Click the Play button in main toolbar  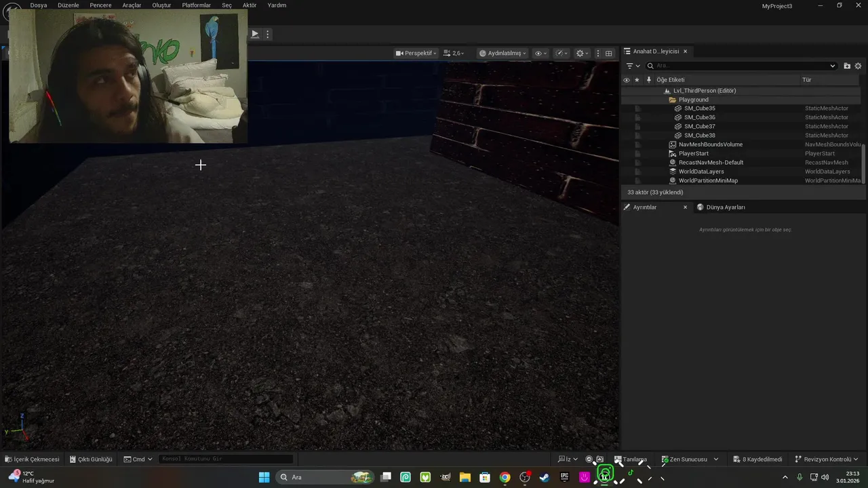pos(255,34)
